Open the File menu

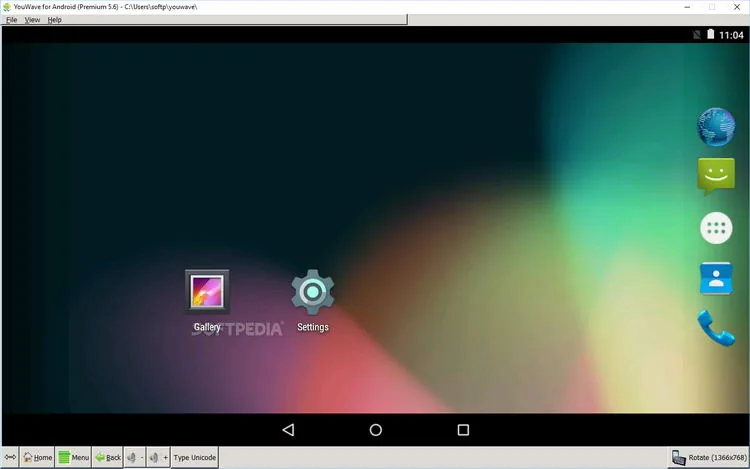[x=11, y=20]
